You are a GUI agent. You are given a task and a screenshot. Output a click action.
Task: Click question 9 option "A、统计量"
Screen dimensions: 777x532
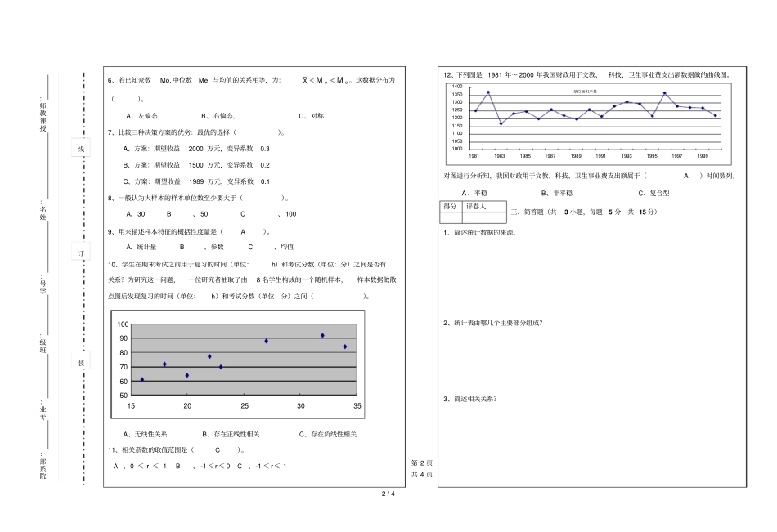tap(141, 247)
